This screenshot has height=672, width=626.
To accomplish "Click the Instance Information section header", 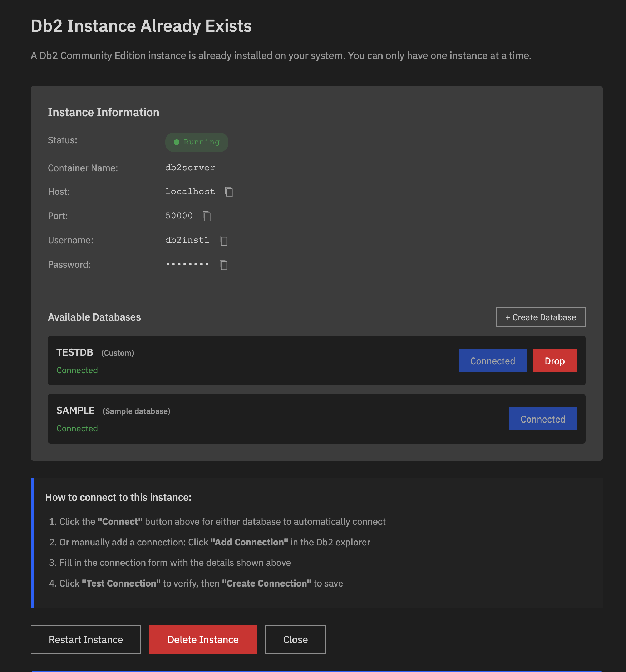I will tap(103, 112).
